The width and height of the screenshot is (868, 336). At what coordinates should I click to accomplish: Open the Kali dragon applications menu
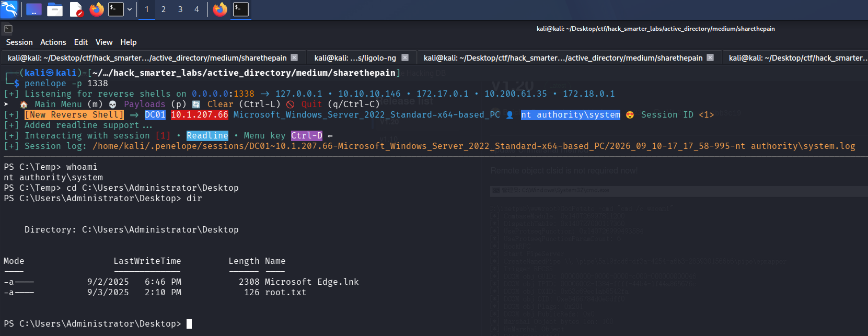(x=9, y=9)
